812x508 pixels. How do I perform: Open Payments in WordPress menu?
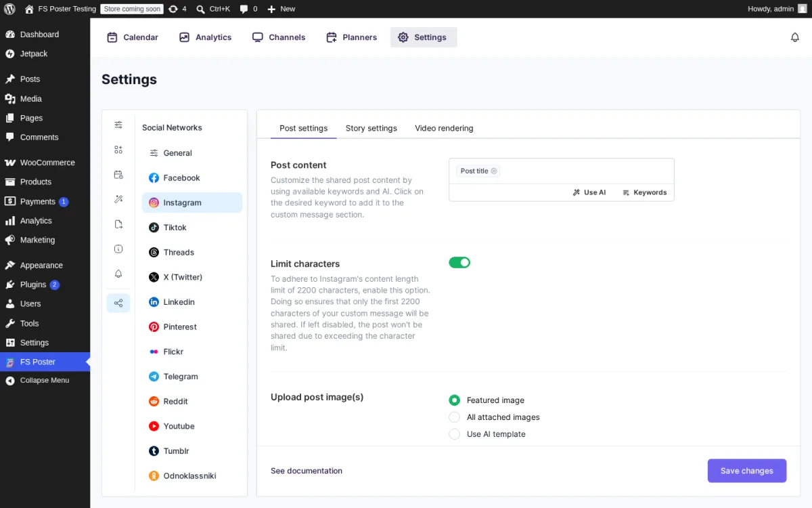45,201
